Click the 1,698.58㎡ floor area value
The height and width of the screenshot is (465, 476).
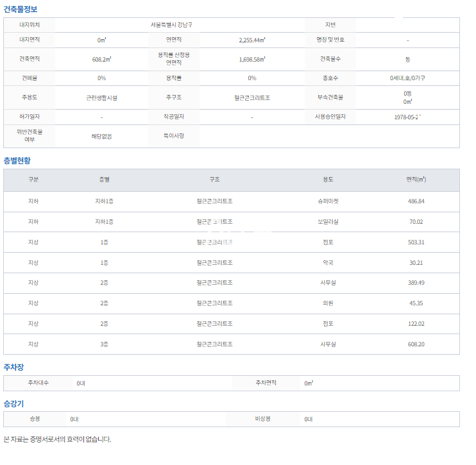pyautogui.click(x=252, y=59)
